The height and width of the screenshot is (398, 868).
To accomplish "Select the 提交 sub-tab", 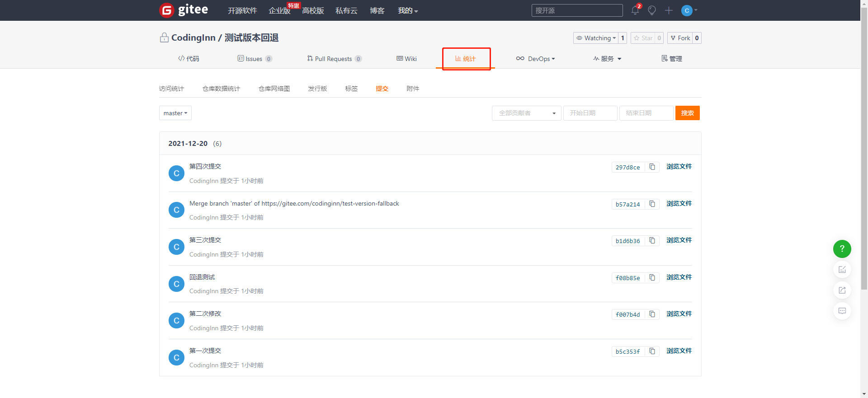I will tap(382, 89).
